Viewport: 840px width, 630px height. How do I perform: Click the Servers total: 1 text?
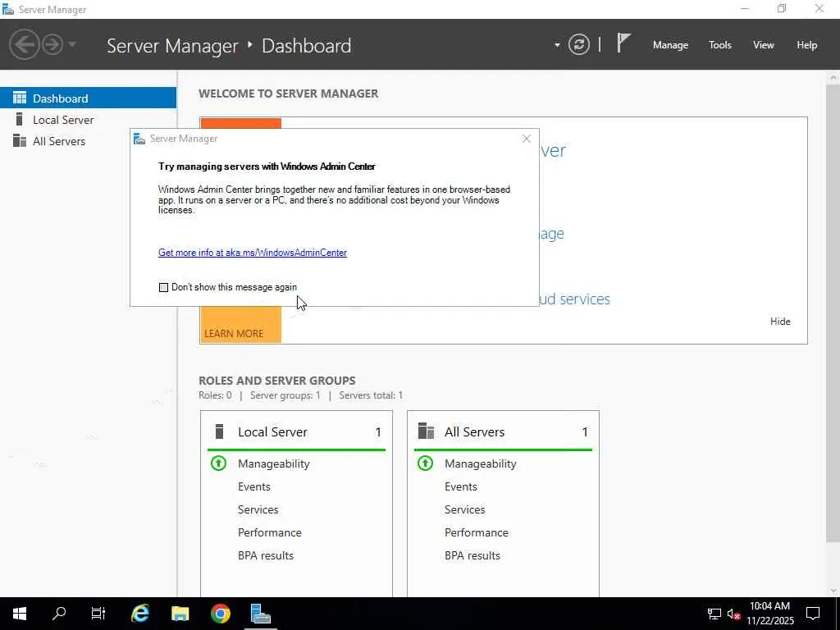pos(371,395)
